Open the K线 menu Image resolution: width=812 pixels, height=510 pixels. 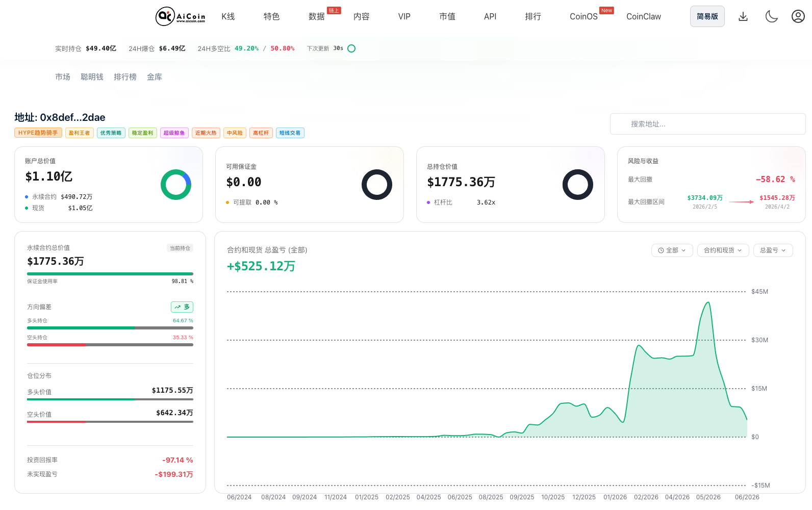tap(228, 16)
